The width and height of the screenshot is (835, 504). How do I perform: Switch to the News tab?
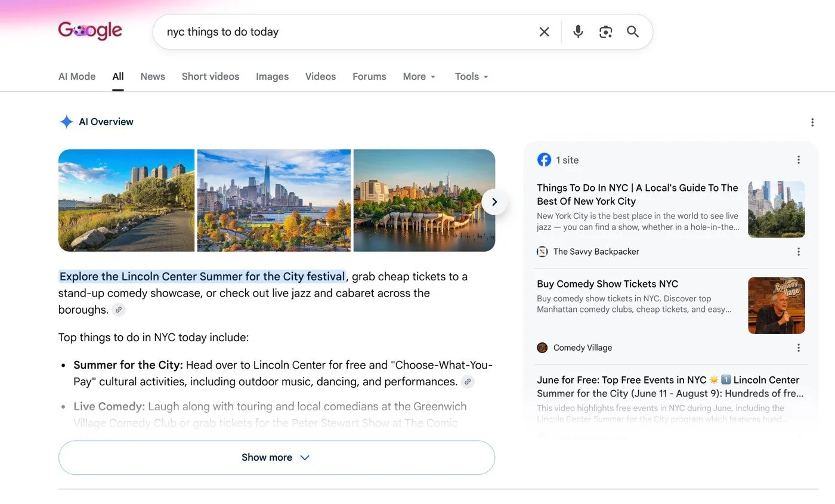153,76
